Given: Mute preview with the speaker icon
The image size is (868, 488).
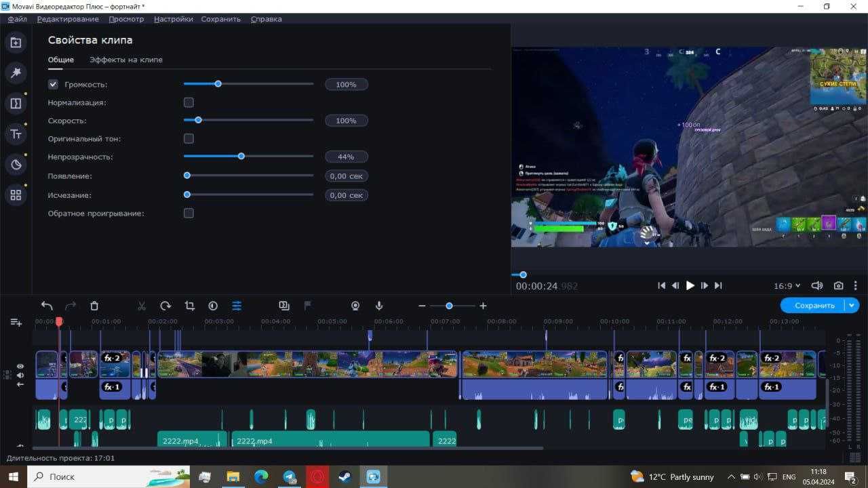Looking at the screenshot, I should pyautogui.click(x=817, y=286).
